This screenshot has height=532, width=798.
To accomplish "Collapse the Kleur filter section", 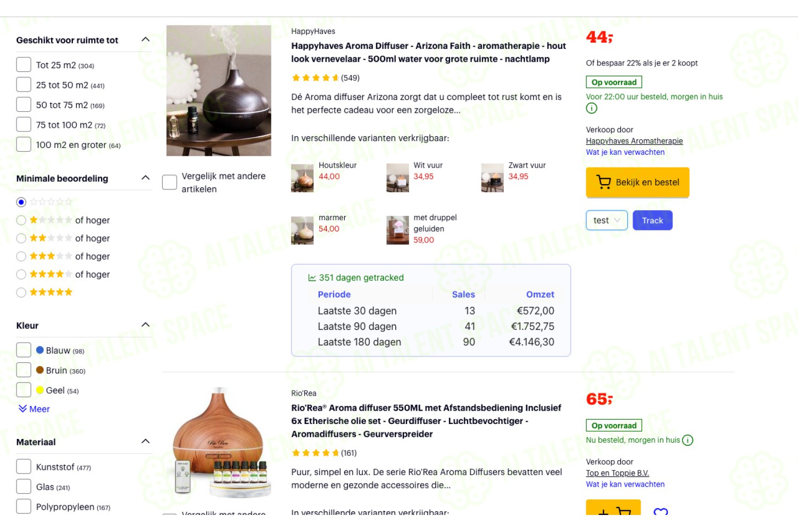I will 145,325.
